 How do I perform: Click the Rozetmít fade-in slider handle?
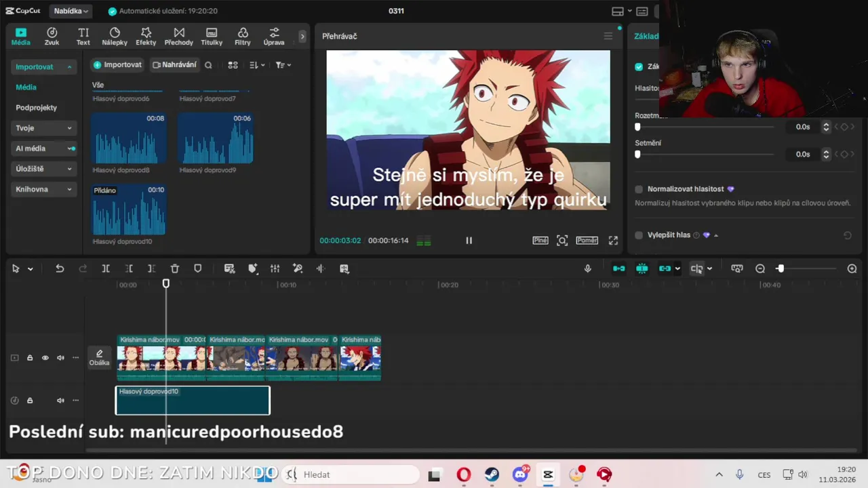pos(637,127)
